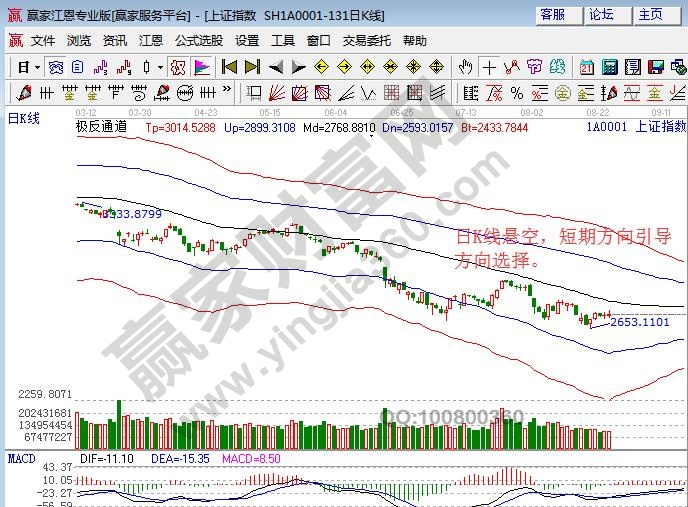
Task: Click the 客服 button
Action: click(553, 15)
